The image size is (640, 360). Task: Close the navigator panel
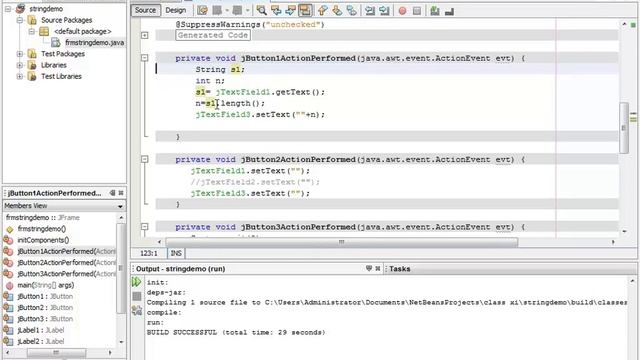[121, 193]
